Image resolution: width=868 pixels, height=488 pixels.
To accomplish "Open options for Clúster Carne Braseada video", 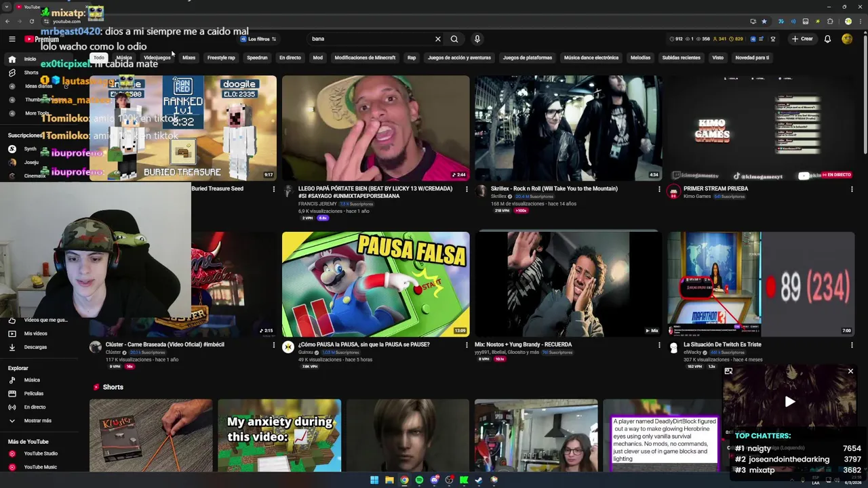I will coord(274,345).
